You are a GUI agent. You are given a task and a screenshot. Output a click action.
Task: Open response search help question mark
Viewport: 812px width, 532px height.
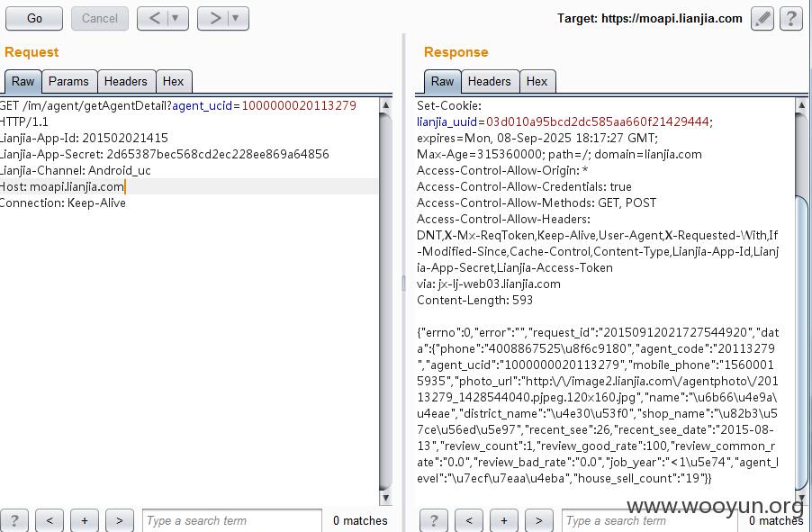tap(434, 520)
